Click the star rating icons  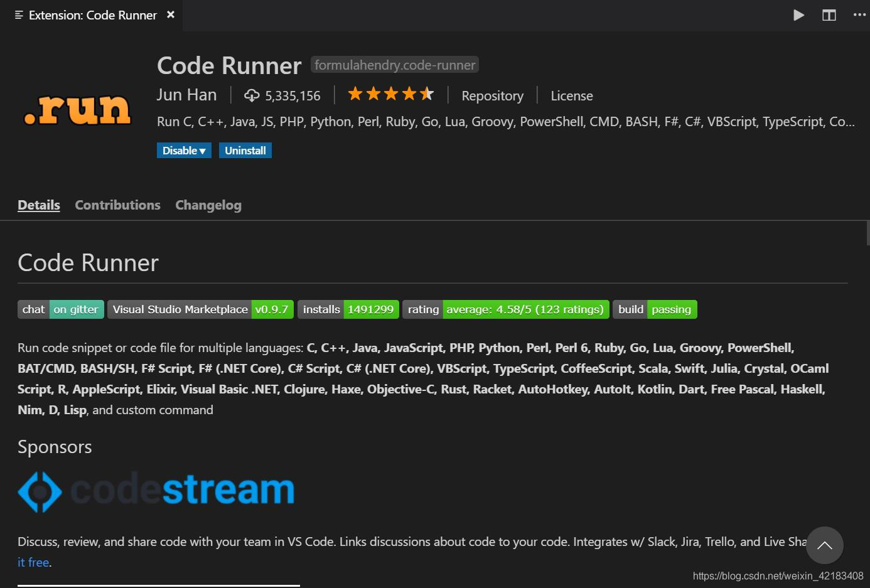(390, 94)
